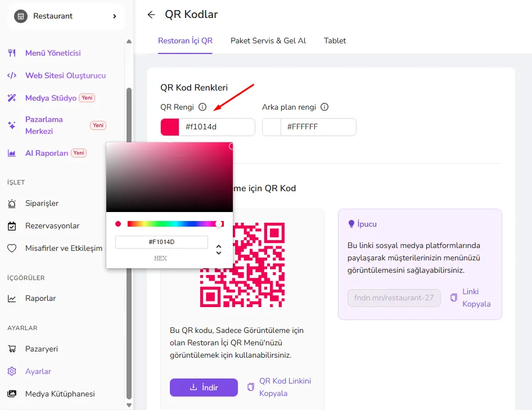The width and height of the screenshot is (532, 410).
Task: Open Raporlar in the sidebar
Action: (40, 298)
